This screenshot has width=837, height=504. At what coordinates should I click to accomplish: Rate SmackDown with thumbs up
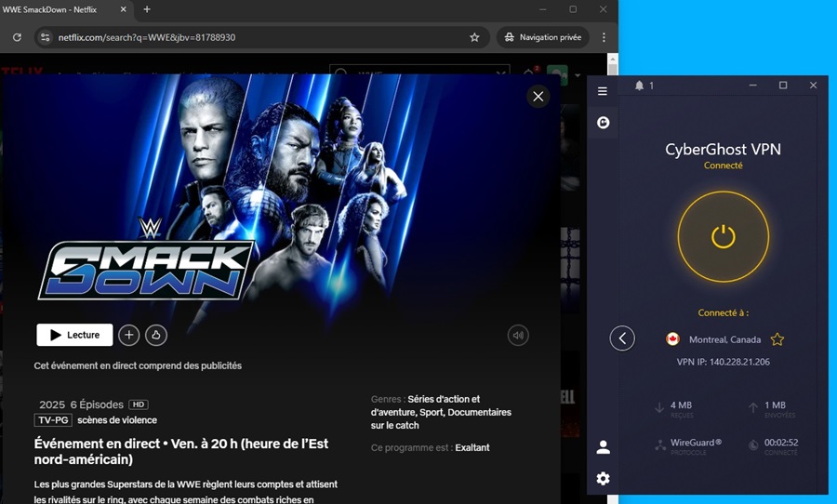(x=156, y=335)
